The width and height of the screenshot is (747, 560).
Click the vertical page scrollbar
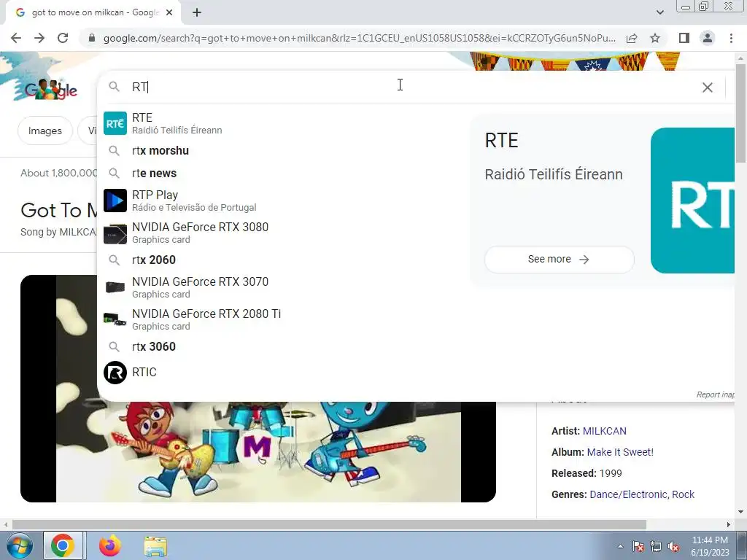[741, 112]
